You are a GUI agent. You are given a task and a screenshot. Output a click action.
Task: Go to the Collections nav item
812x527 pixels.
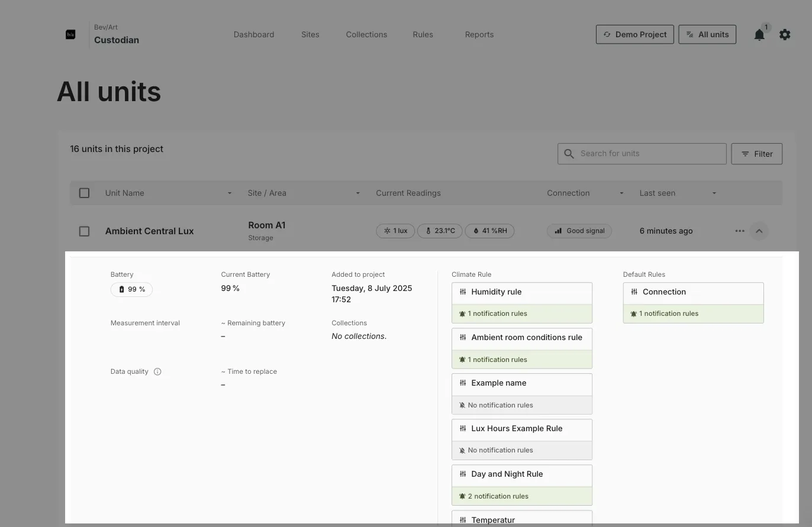point(366,34)
